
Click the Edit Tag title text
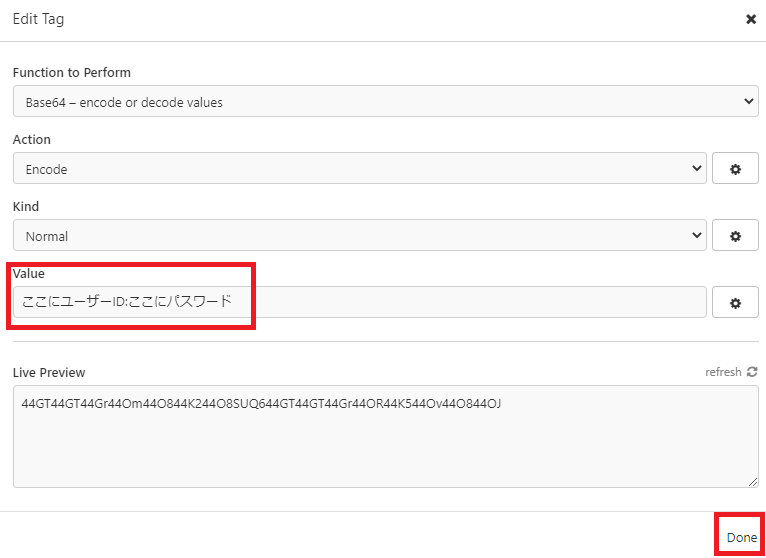(38, 20)
